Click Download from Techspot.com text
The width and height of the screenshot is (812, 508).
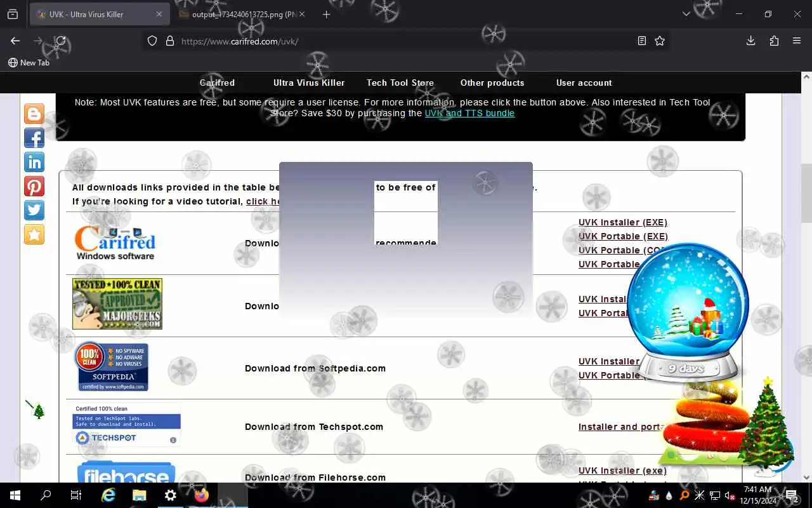point(314,427)
